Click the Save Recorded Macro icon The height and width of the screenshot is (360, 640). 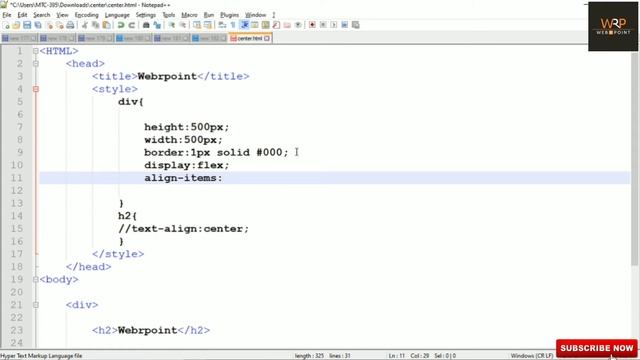pyautogui.click(x=356, y=25)
